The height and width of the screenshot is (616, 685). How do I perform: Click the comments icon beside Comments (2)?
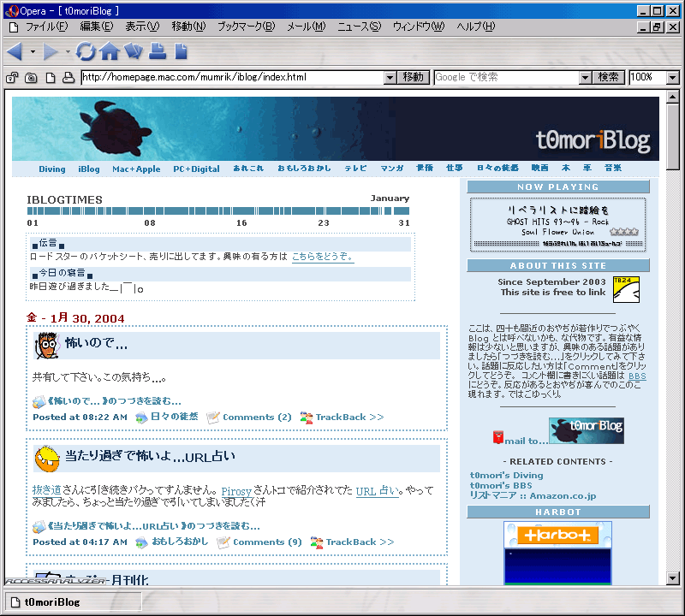(213, 418)
